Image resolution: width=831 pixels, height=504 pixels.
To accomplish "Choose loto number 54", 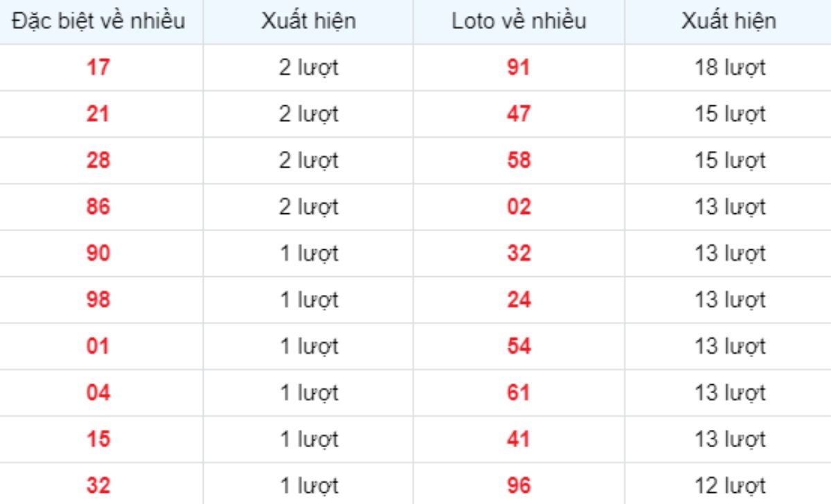I will pos(519,346).
